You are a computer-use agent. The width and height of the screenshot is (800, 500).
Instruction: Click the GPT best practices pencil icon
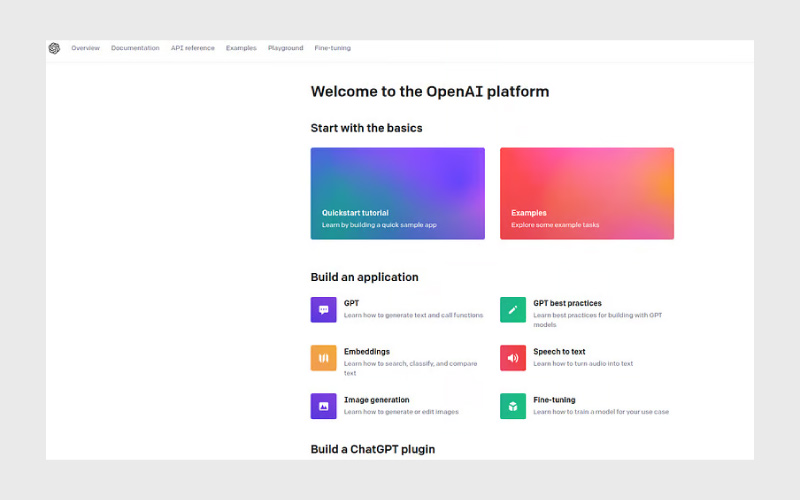tap(513, 310)
